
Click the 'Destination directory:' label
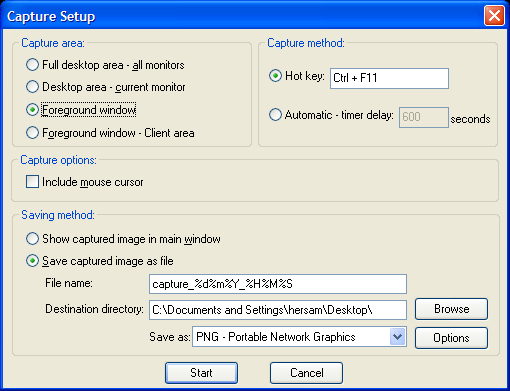(x=94, y=309)
